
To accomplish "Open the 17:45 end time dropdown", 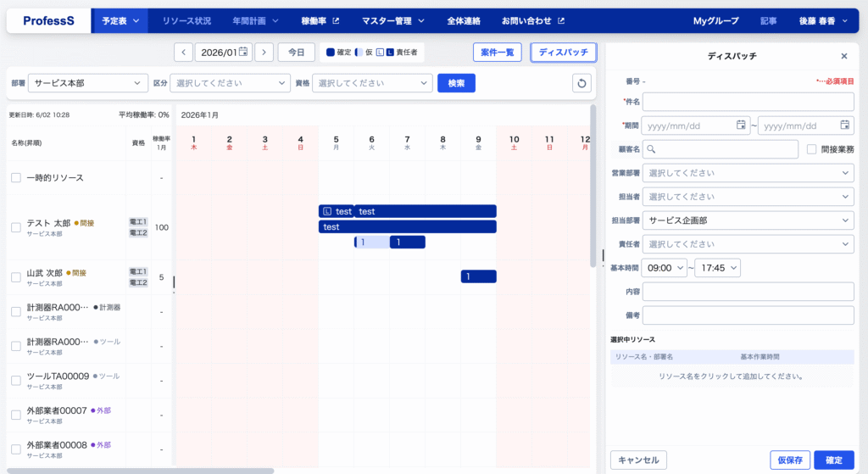I will click(717, 268).
